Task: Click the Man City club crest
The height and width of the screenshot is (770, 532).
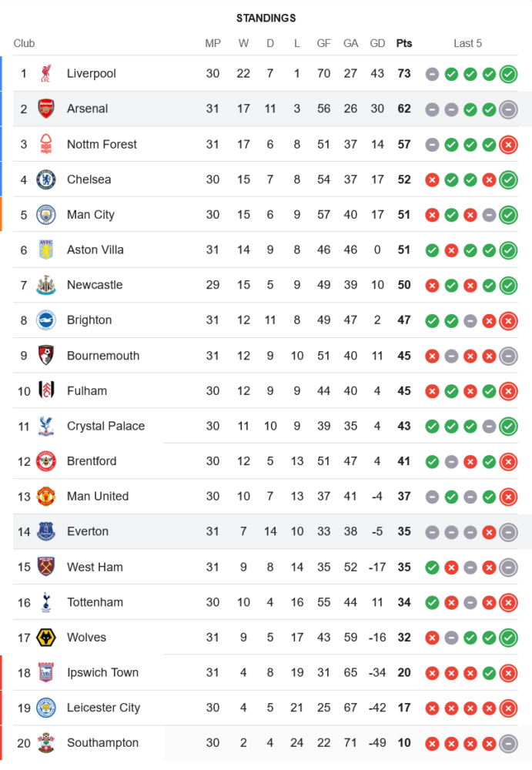Action: coord(46,215)
